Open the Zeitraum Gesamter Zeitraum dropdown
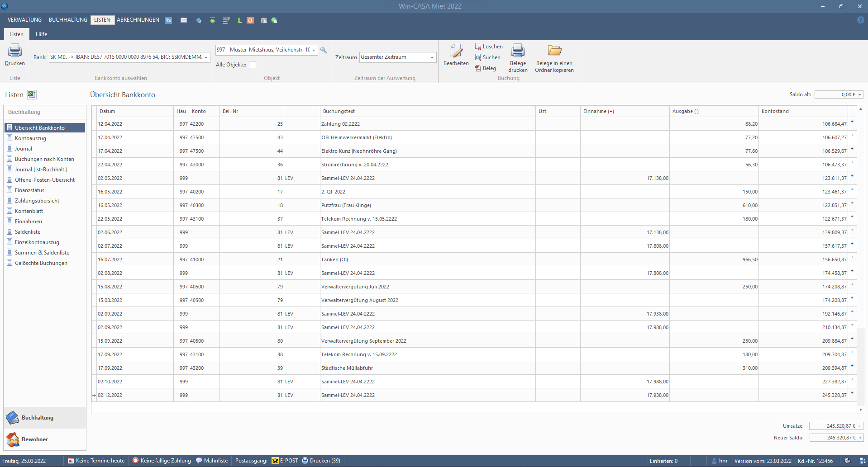 point(432,57)
